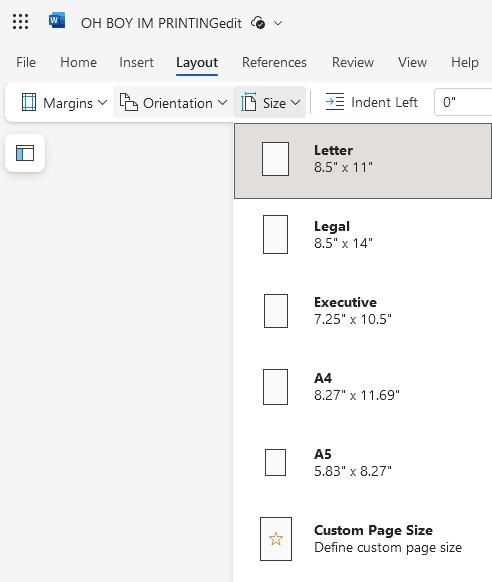Click the Indent Left value field

coord(463,102)
